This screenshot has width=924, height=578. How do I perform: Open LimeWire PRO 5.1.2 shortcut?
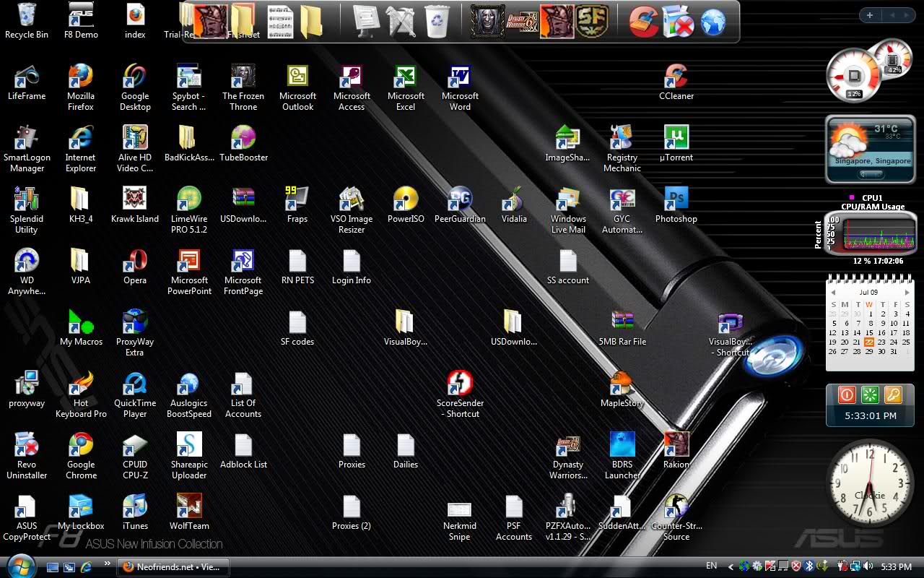[189, 210]
